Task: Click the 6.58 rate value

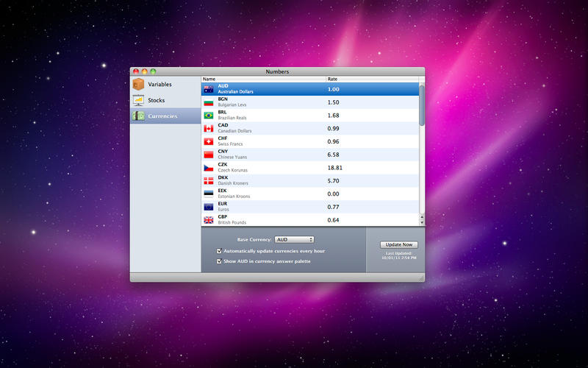Action: coord(334,155)
